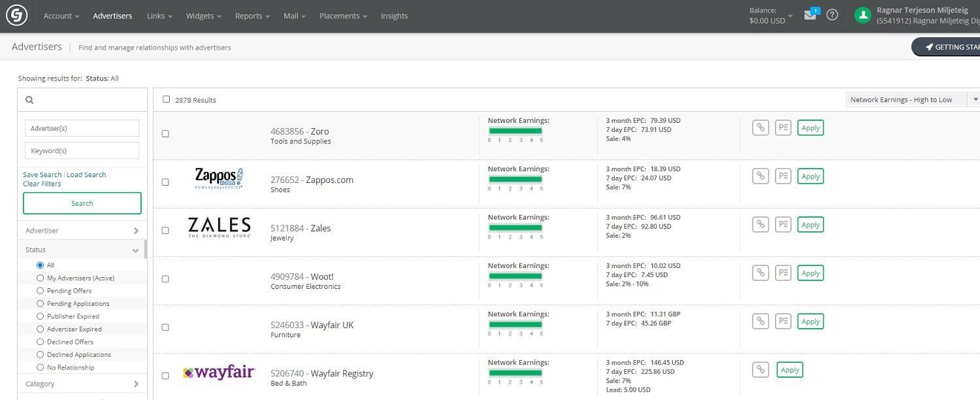Click the green Search button
Viewport: 980px width, 400px height.
pyautogui.click(x=82, y=203)
